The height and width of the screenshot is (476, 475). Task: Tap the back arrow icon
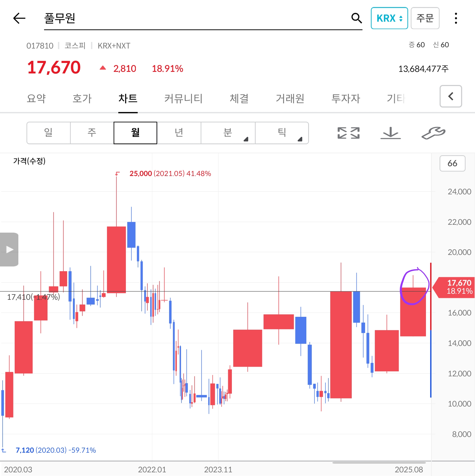tap(19, 18)
